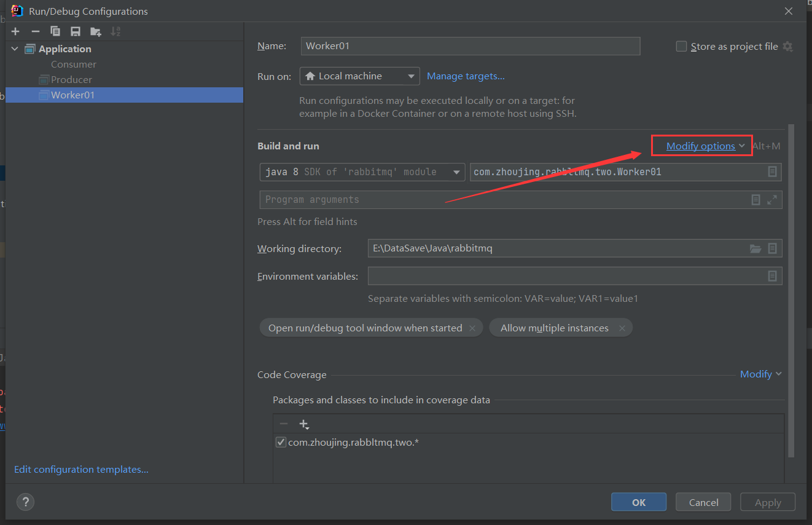This screenshot has height=525, width=812.
Task: Save configuration toolbar icon
Action: click(76, 31)
